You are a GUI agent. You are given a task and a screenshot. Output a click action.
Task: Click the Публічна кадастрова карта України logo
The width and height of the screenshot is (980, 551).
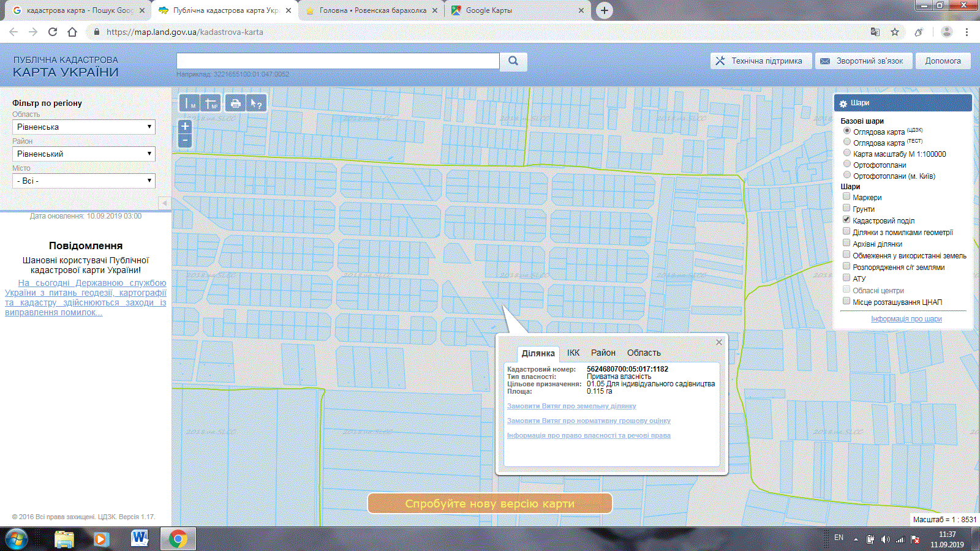click(66, 66)
